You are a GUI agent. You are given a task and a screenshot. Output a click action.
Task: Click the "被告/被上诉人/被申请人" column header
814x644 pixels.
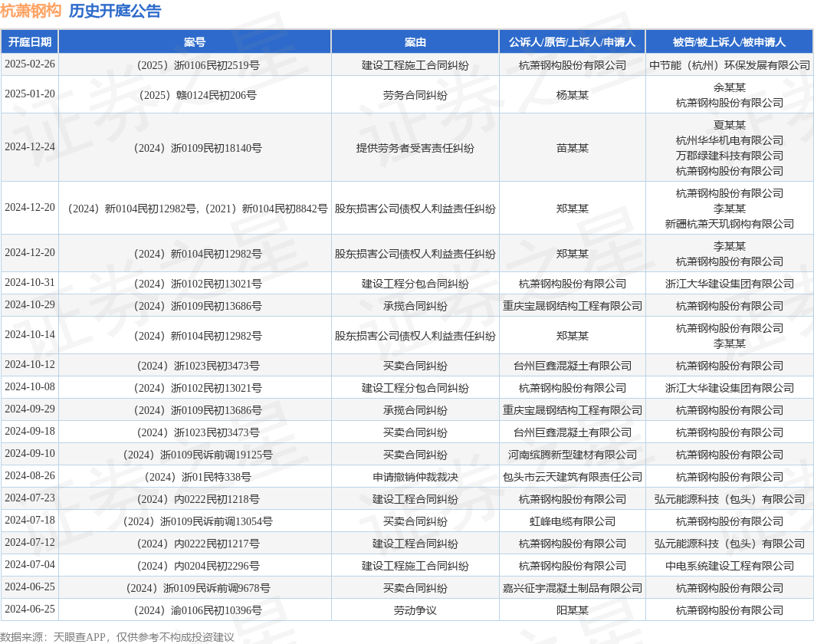730,42
